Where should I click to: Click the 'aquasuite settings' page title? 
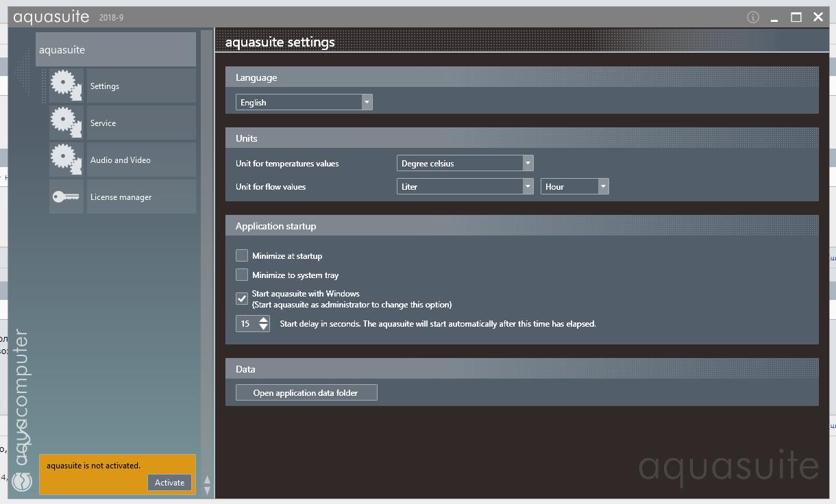coord(280,42)
